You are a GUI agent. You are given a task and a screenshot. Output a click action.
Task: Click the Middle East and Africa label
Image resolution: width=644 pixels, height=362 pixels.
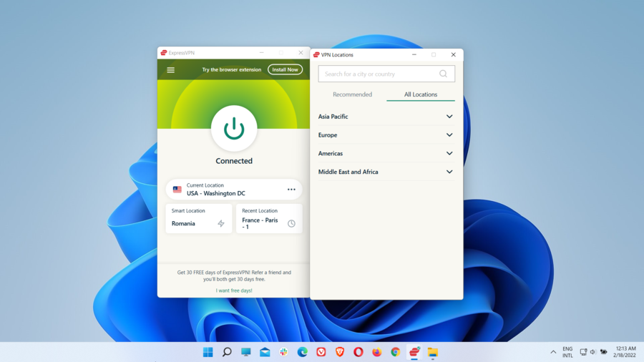348,172
